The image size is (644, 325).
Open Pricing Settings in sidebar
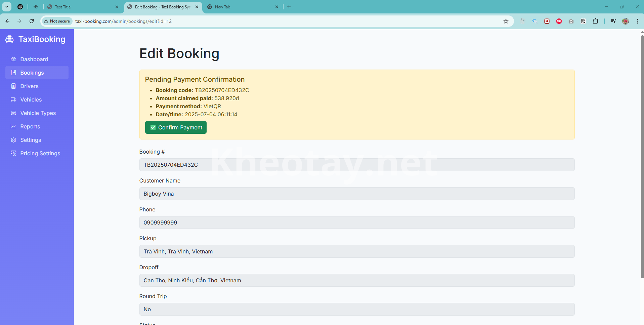(x=40, y=153)
